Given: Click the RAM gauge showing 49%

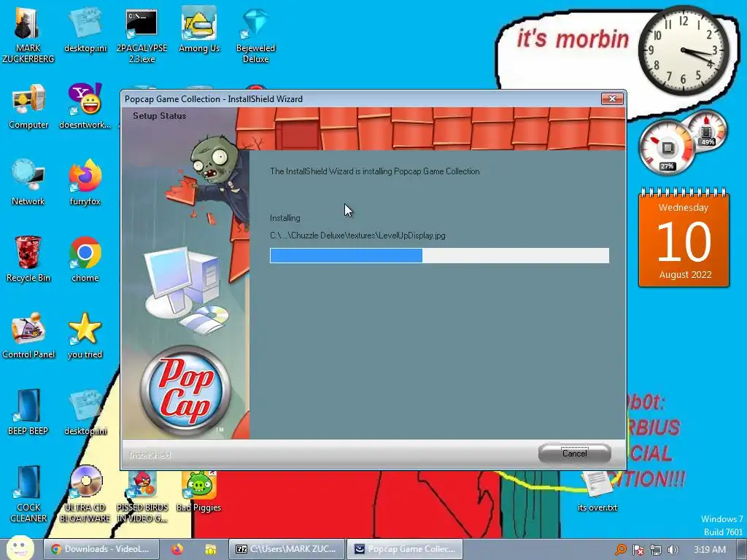Looking at the screenshot, I should pyautogui.click(x=707, y=130).
